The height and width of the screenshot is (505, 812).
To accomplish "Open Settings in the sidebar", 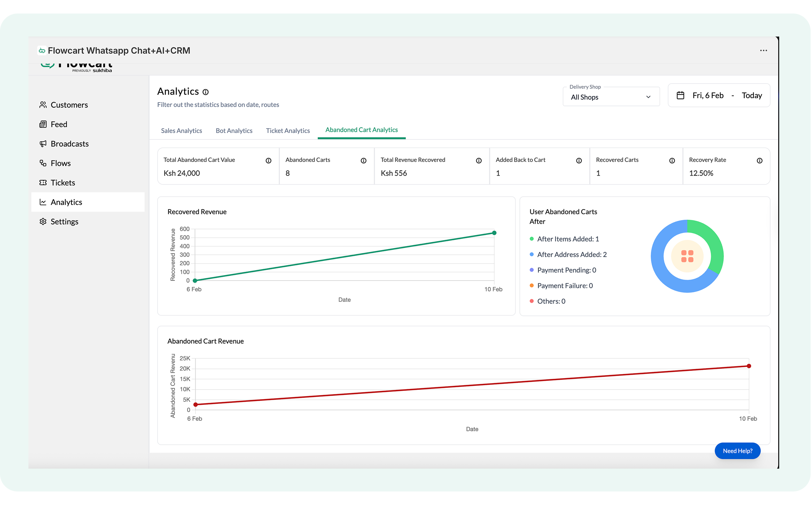I will pos(64,222).
